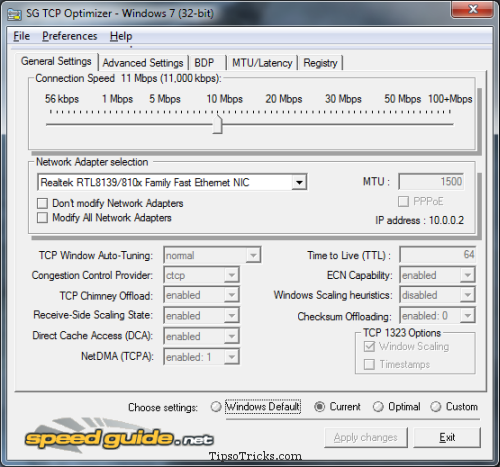
Task: Select the Optimal settings radio button
Action: 378,407
